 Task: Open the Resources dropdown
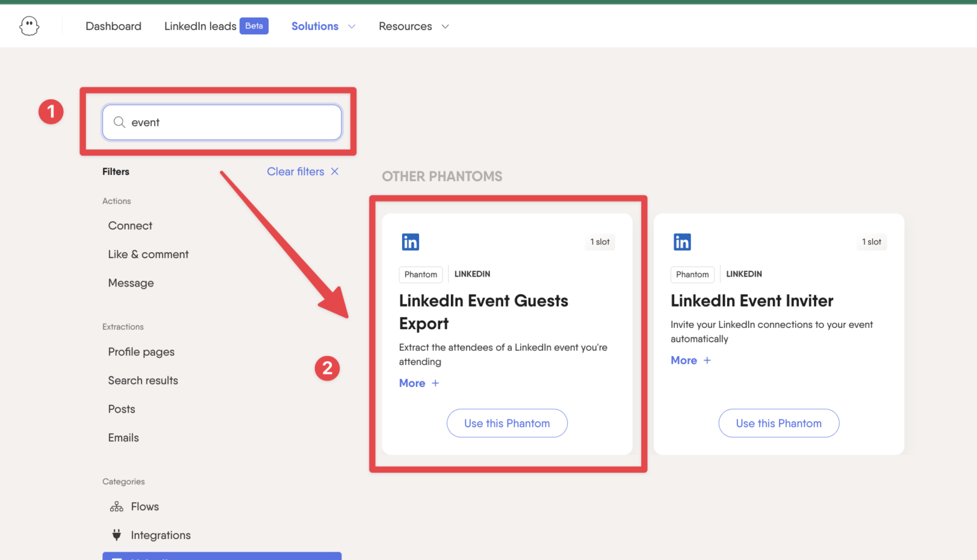point(413,26)
